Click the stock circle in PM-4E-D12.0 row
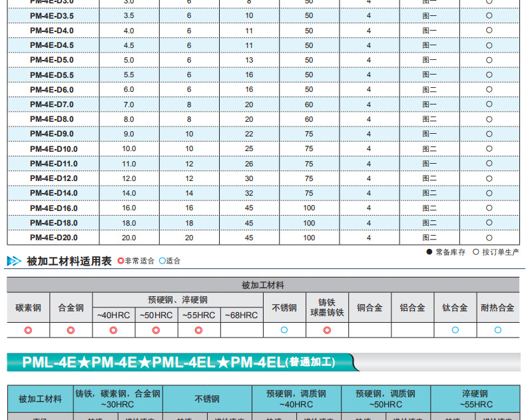 click(489, 178)
